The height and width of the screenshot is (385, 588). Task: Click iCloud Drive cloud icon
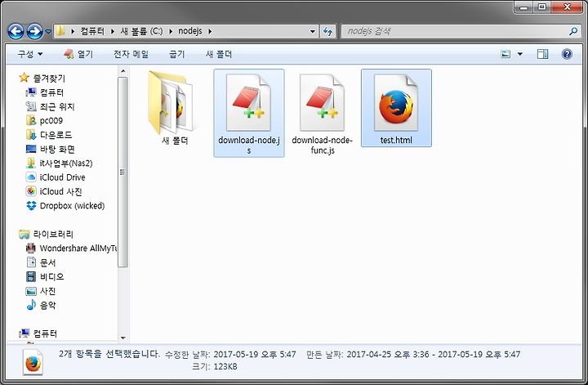click(31, 177)
